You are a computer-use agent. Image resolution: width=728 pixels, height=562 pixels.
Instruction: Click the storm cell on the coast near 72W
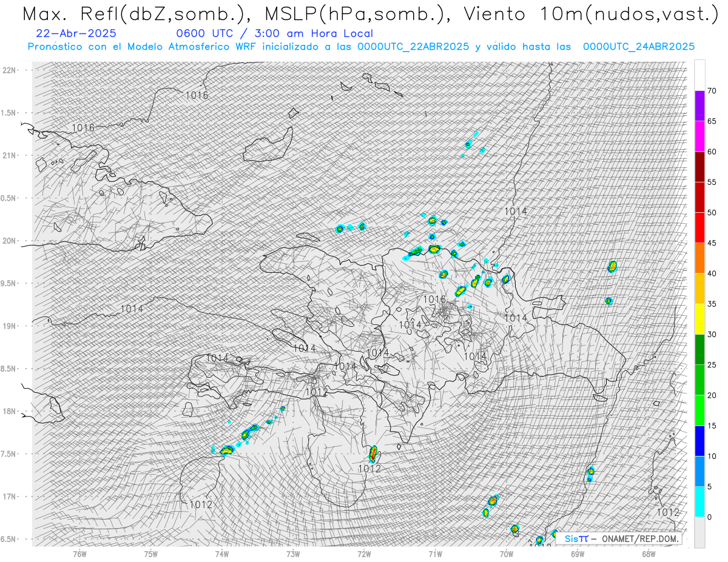[x=373, y=453]
